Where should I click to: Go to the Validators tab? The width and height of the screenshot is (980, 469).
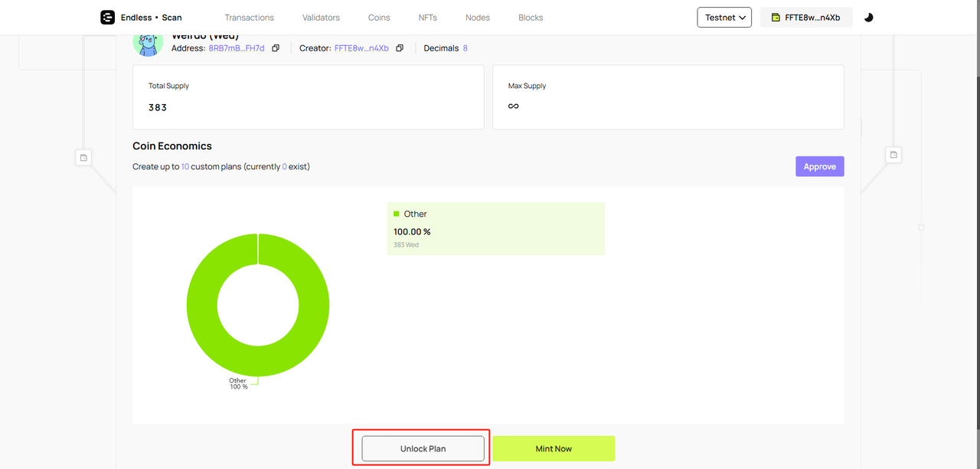321,18
